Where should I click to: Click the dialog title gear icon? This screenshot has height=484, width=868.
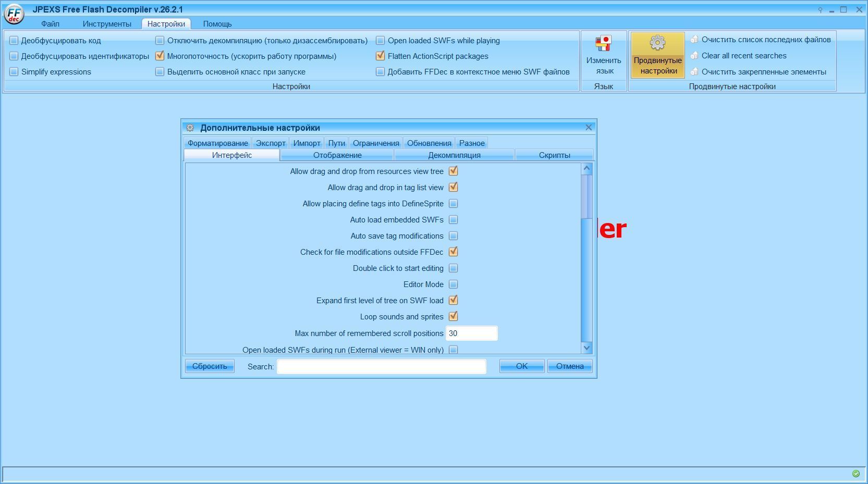coord(190,128)
